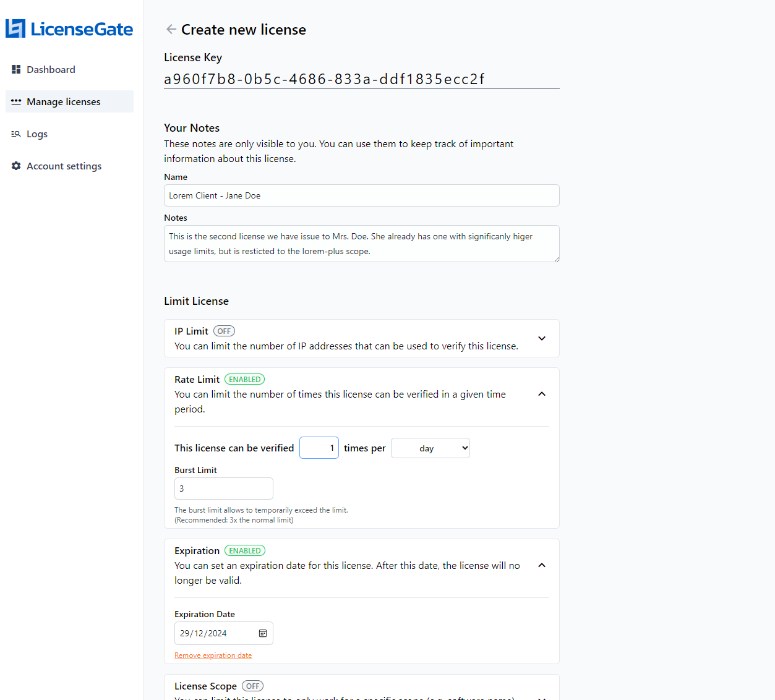Click the Account settings gear icon
Image resolution: width=775 pixels, height=700 pixels.
coord(16,166)
